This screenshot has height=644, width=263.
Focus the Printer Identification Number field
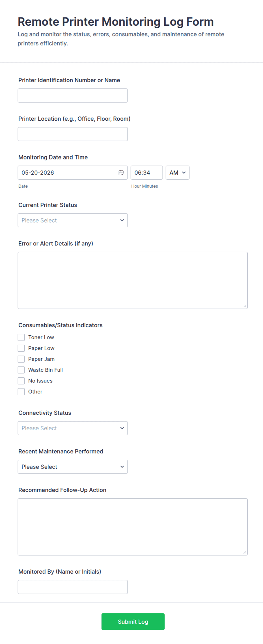tap(73, 96)
